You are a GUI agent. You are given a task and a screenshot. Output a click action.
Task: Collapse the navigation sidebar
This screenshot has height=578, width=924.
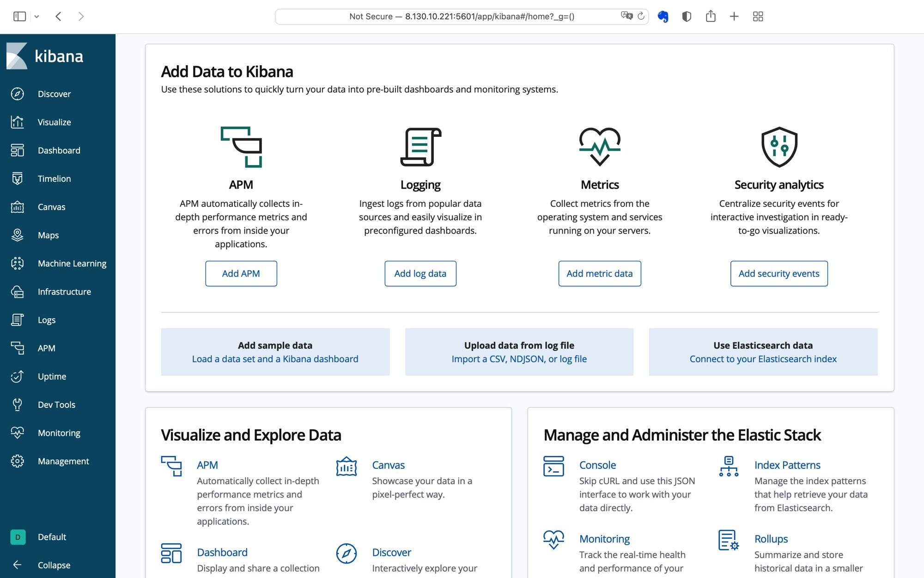[x=54, y=565]
